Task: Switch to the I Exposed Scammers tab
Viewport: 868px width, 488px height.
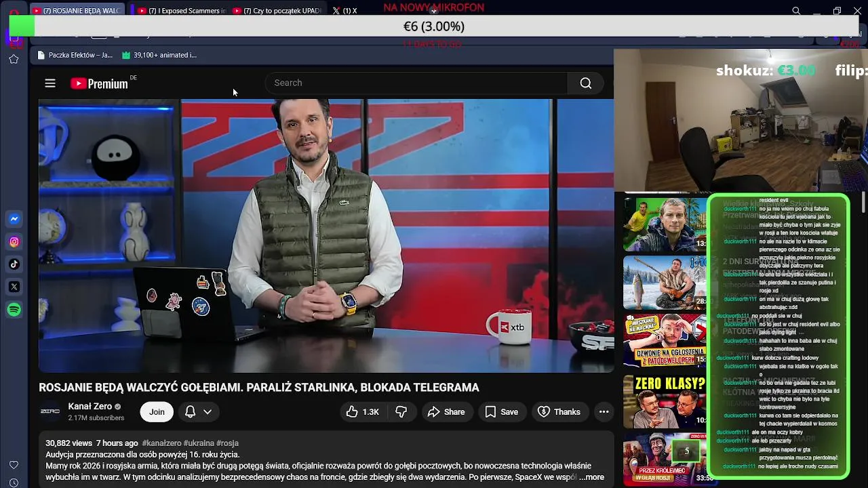Action: [180, 11]
